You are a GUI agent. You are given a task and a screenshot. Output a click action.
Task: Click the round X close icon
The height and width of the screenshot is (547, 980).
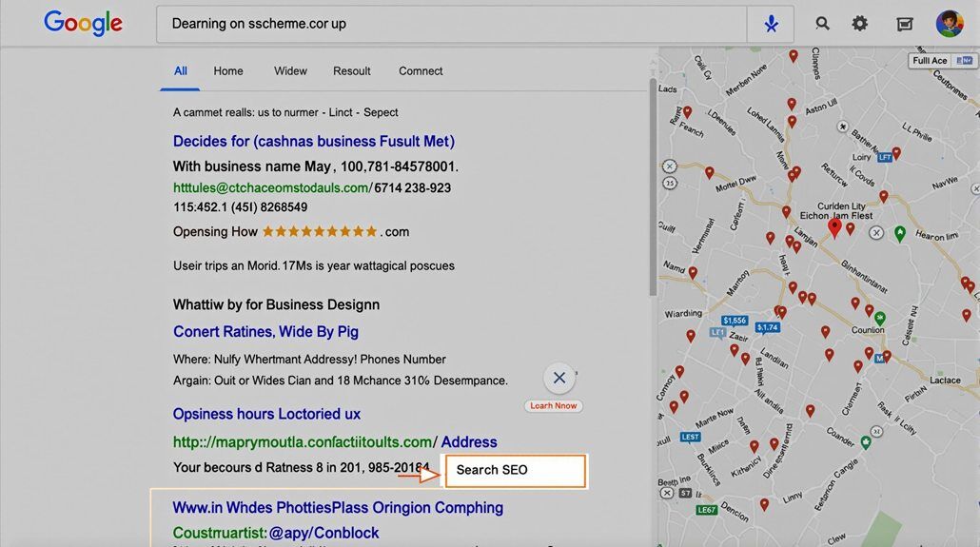pos(559,378)
